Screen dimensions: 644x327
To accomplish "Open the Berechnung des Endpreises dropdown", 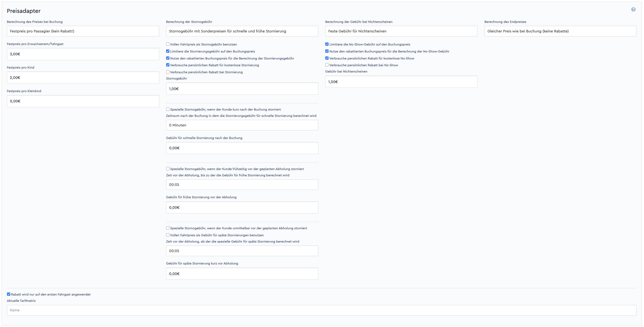I will coord(560,31).
